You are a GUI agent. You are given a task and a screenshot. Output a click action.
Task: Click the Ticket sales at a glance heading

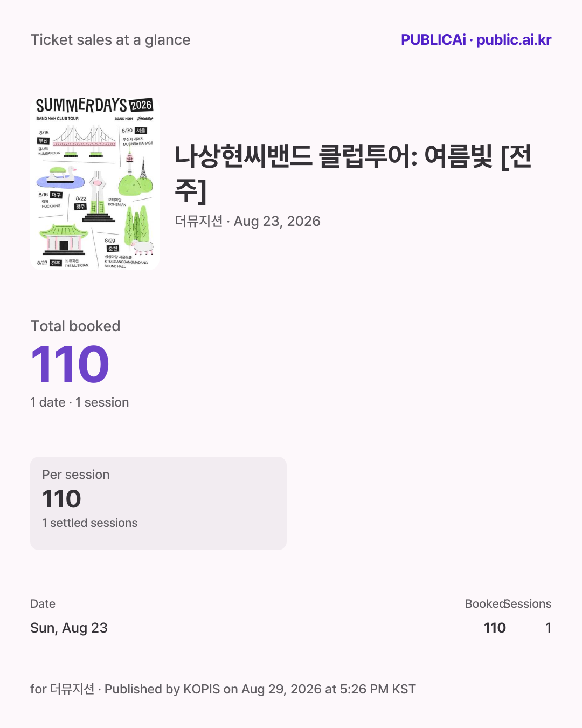click(x=110, y=40)
